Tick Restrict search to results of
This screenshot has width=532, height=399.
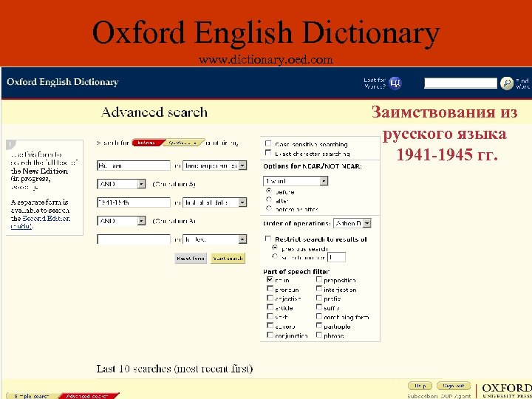point(268,239)
